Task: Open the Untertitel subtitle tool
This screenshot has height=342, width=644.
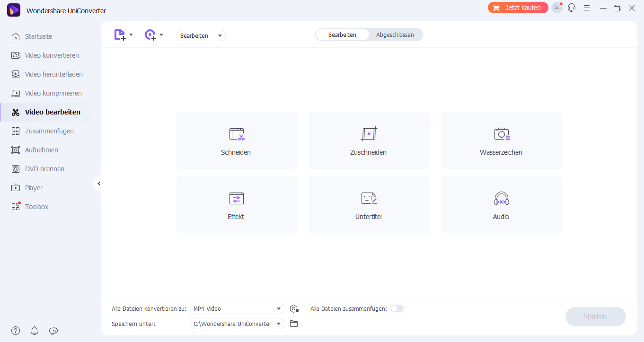Action: coord(369,205)
